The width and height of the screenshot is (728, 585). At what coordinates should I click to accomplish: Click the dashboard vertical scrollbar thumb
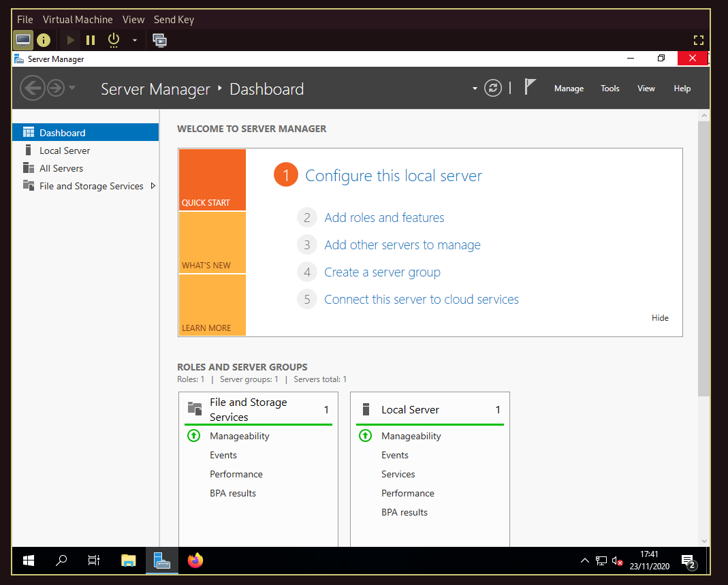coord(704,258)
